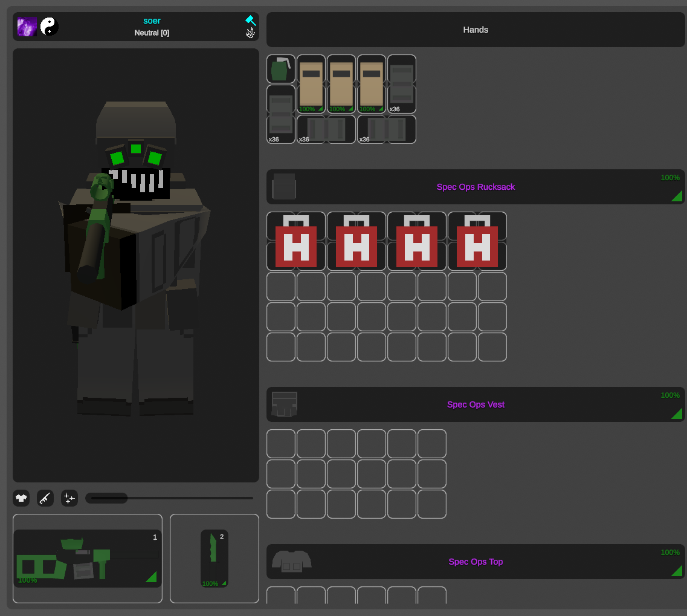Select the rightmost medkit in the rucksack
This screenshot has width=687, height=616.
tap(477, 241)
